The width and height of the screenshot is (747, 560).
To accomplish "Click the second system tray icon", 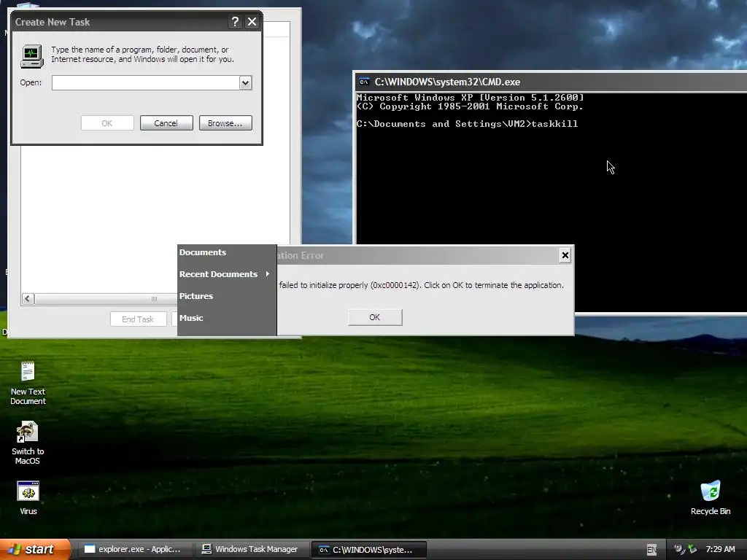I will [x=692, y=550].
